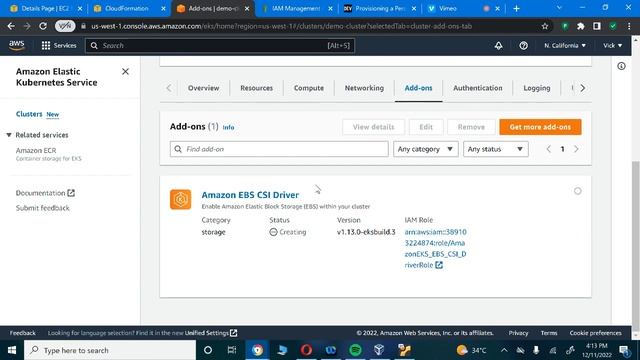Open the AWS help question-mark icon
Viewport: 640px width, 360px height.
point(523,45)
